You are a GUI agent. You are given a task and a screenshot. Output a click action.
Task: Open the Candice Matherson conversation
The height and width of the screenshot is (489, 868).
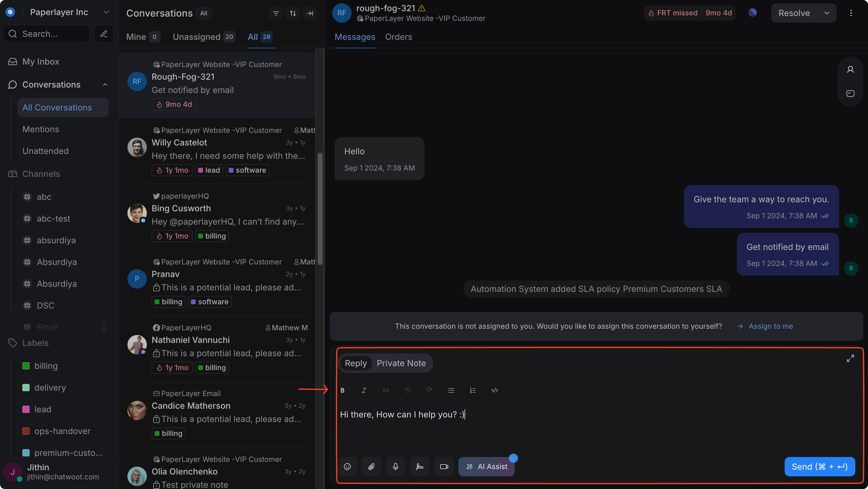(x=217, y=414)
